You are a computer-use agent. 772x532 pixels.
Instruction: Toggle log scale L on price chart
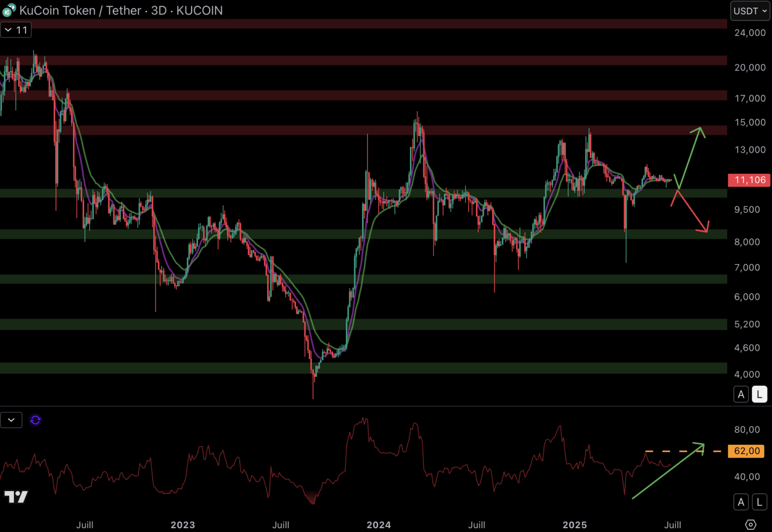click(759, 394)
